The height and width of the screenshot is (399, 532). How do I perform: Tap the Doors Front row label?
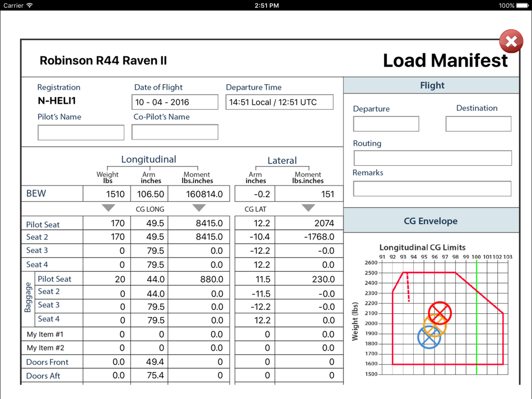pos(47,362)
